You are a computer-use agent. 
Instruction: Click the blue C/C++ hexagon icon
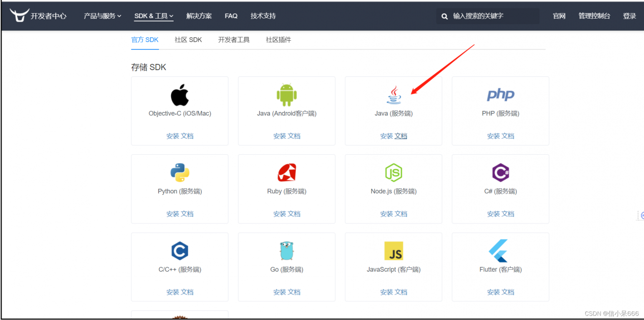pos(180,251)
